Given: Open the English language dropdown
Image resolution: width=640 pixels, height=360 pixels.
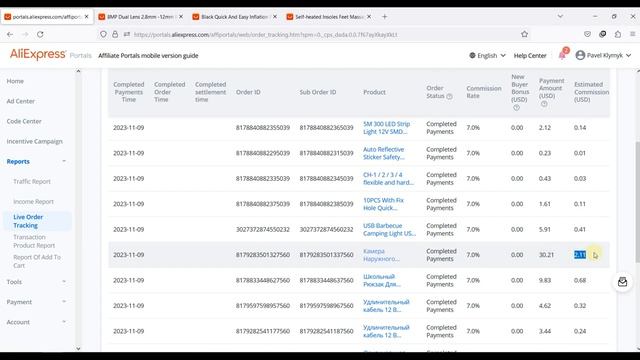Looking at the screenshot, I should (487, 56).
